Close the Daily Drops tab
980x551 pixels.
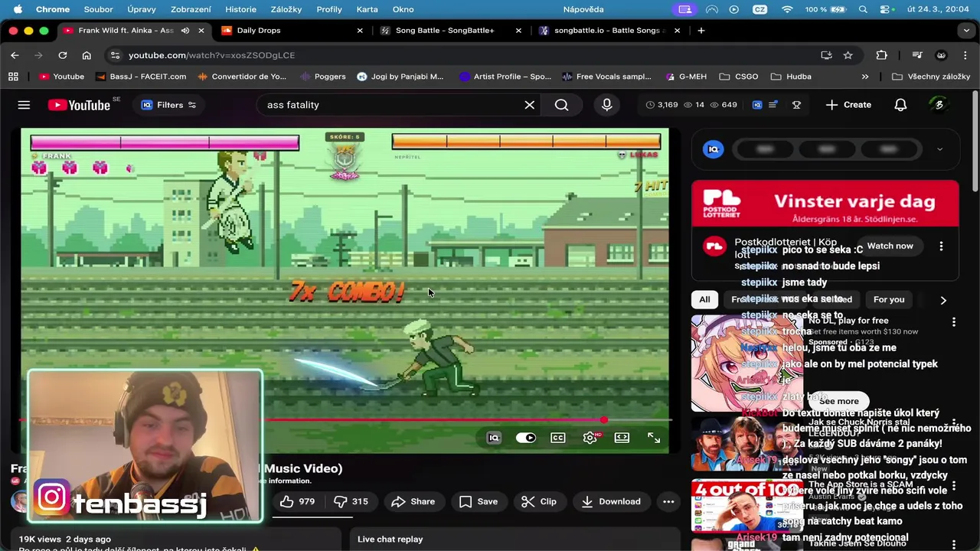(x=360, y=31)
